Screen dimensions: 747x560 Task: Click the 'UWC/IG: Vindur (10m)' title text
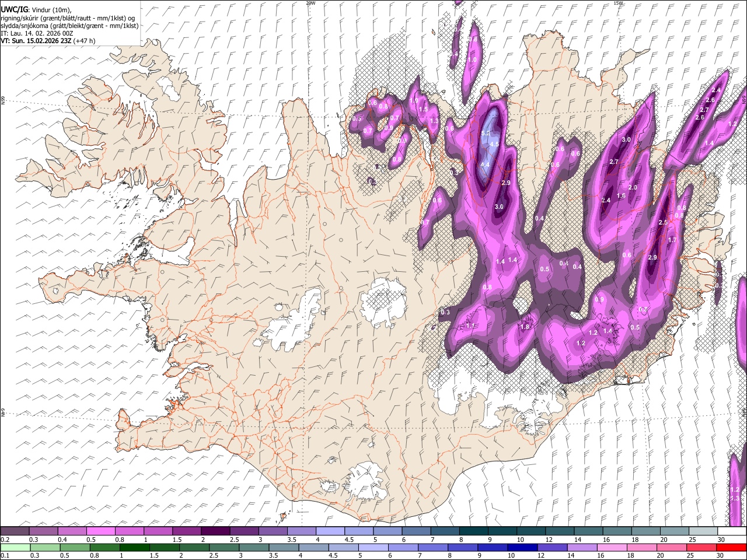[36, 10]
